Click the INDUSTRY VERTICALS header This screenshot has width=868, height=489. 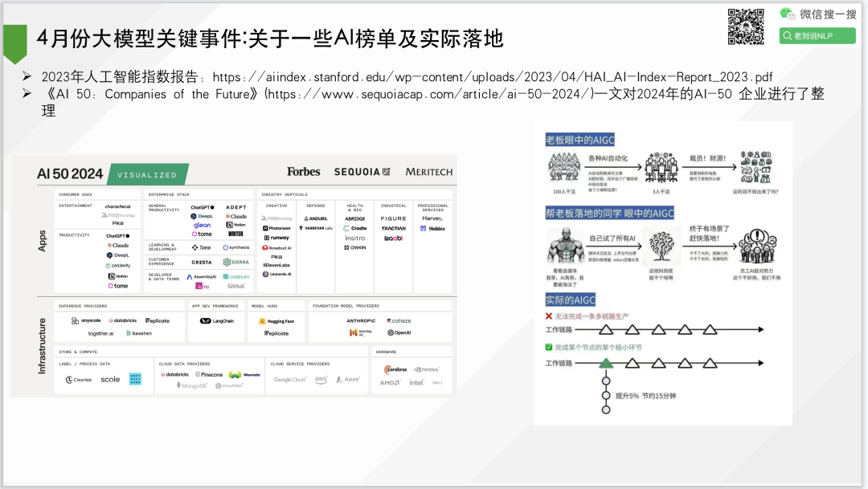point(285,194)
